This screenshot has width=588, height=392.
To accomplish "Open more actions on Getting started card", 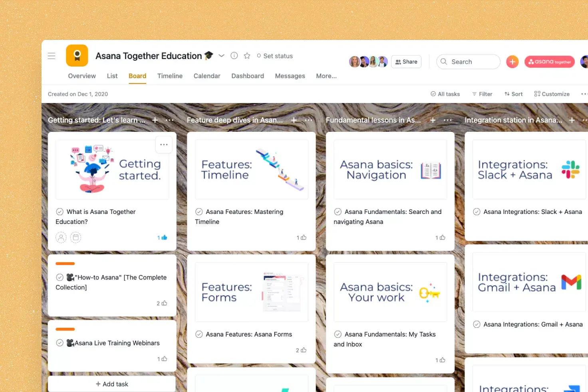I will [164, 145].
